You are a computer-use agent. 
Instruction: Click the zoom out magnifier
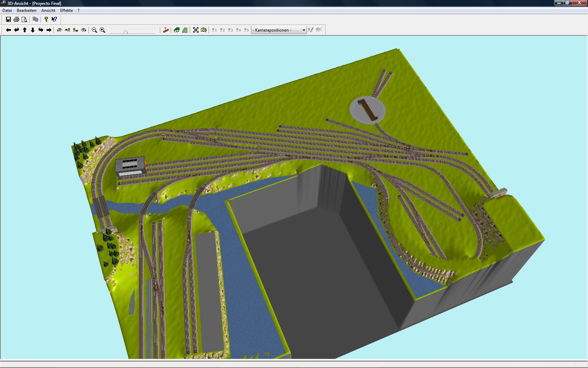(x=94, y=30)
